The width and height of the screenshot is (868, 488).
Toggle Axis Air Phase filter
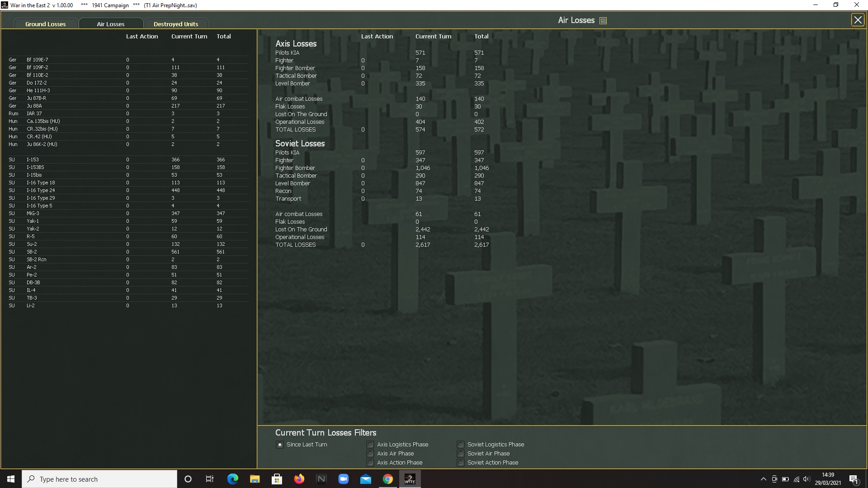(x=370, y=454)
